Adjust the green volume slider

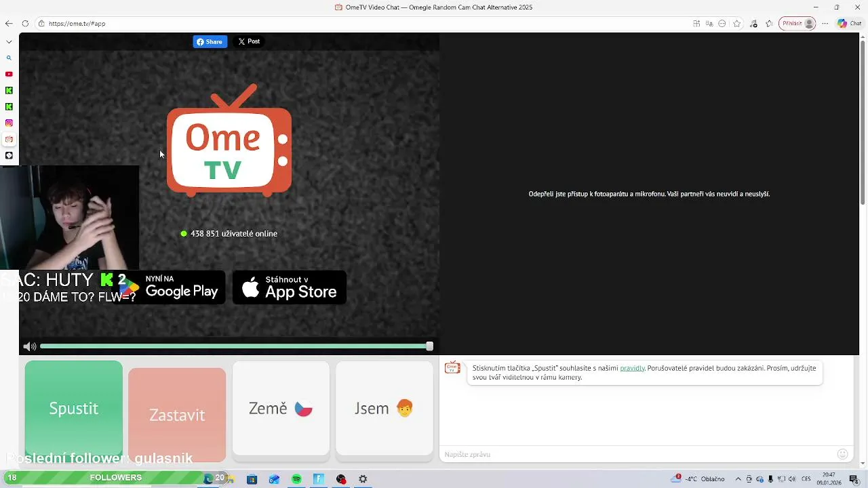tap(236, 346)
